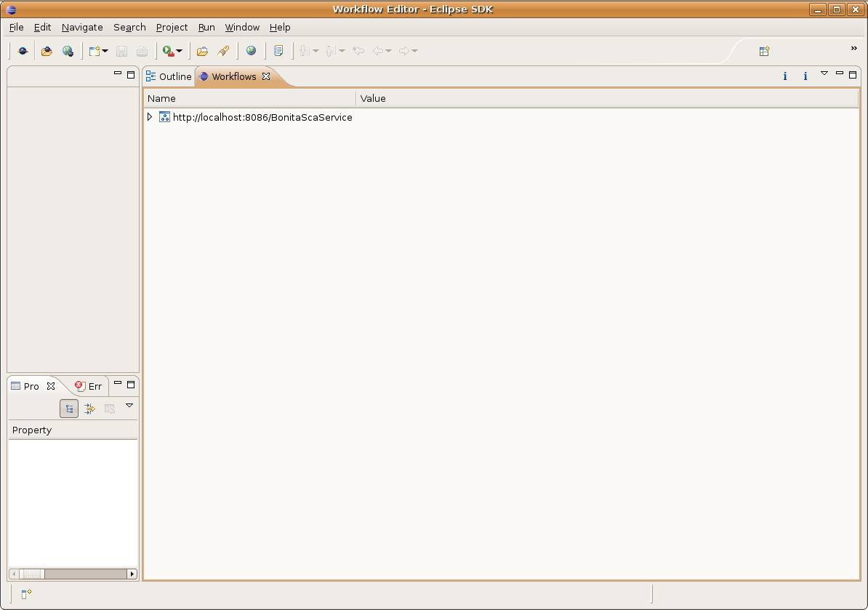The image size is (868, 610).
Task: Click the folder-with-planet toolbar icon
Action: (x=47, y=51)
